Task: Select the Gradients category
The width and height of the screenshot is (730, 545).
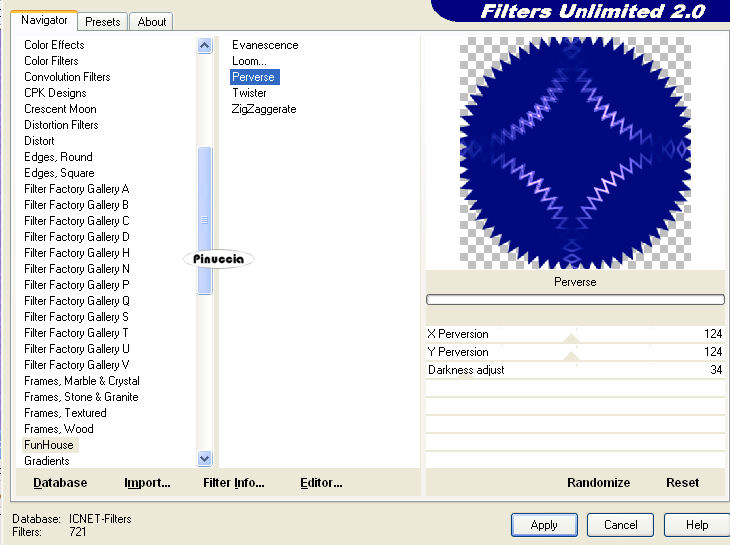Action: (47, 461)
